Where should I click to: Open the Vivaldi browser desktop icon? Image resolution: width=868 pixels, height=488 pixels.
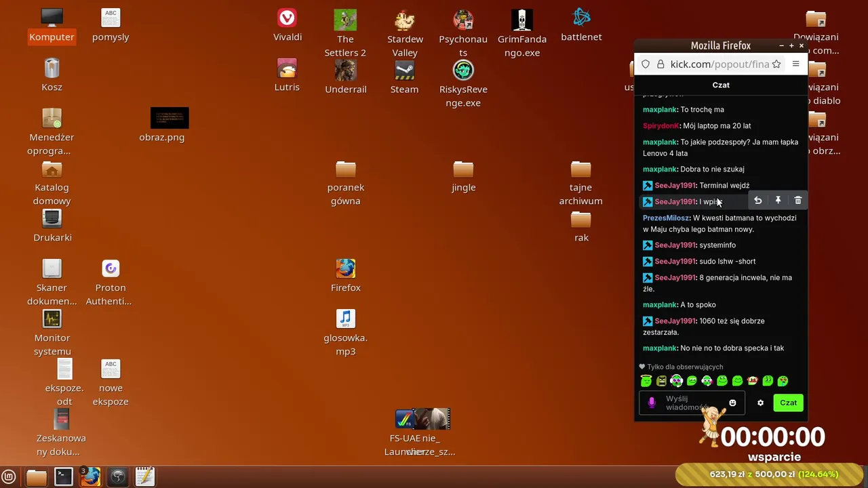(288, 25)
